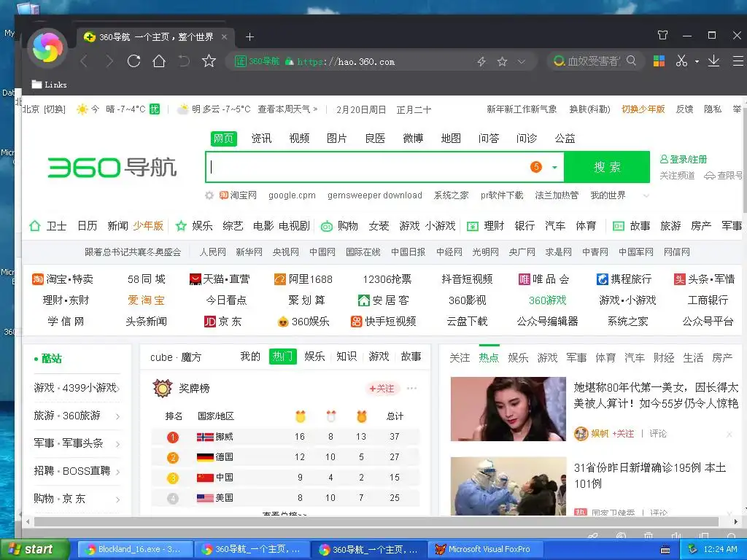
Task: Select the 视频 search tab
Action: coord(299,138)
